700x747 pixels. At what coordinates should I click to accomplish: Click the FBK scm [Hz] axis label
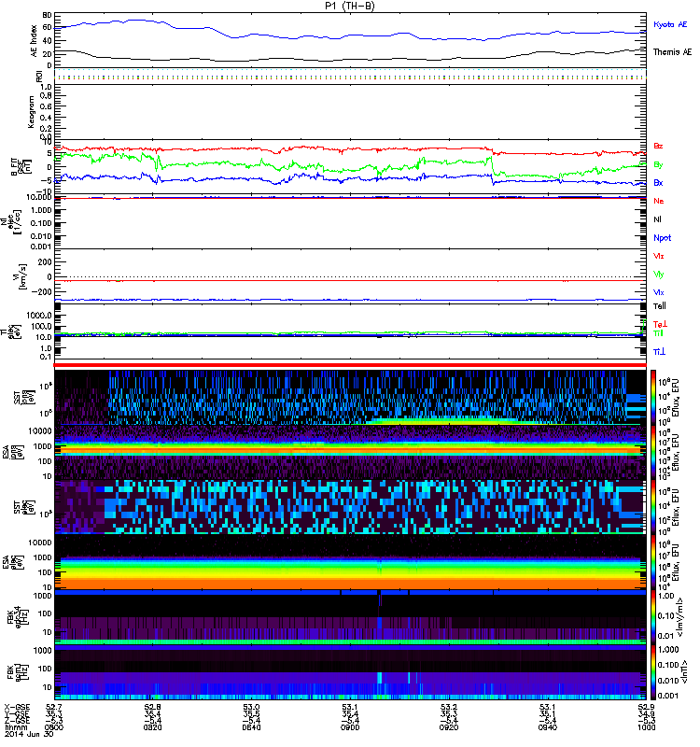click(18, 671)
